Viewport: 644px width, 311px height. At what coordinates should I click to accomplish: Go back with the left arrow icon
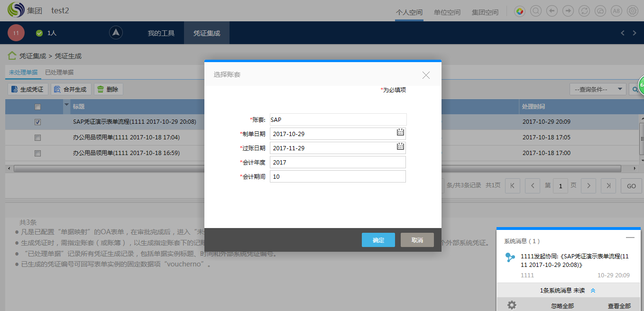[x=552, y=11]
